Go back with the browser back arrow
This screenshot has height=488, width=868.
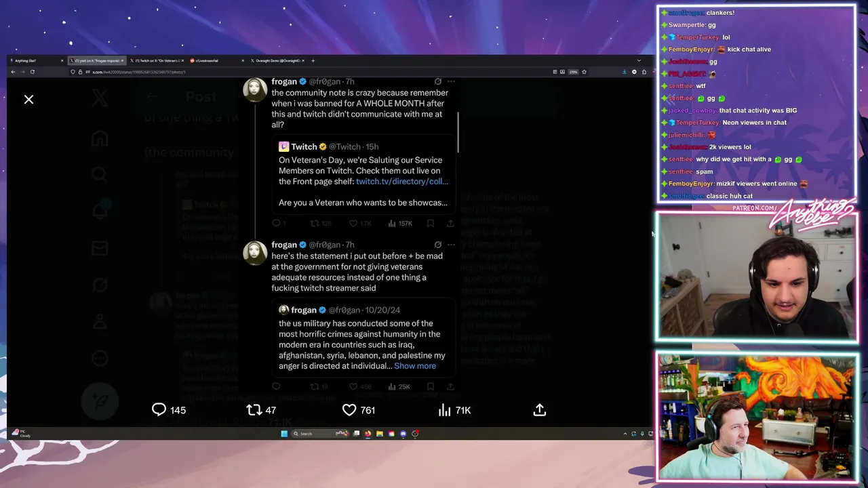point(14,72)
